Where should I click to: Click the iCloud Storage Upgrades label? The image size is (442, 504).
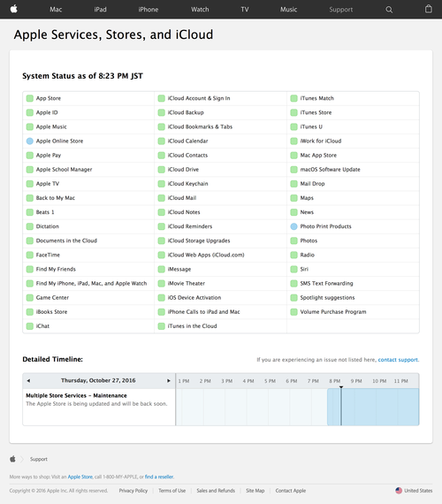(199, 241)
